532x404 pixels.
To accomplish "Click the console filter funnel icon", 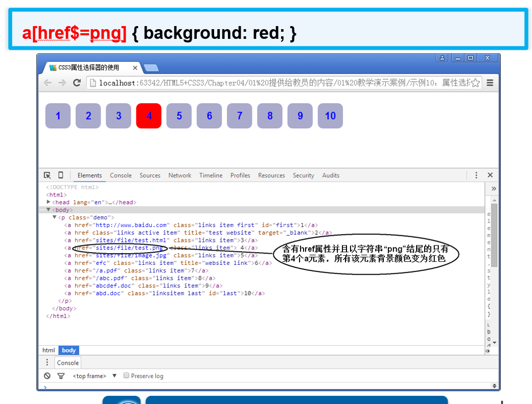I will [x=61, y=376].
